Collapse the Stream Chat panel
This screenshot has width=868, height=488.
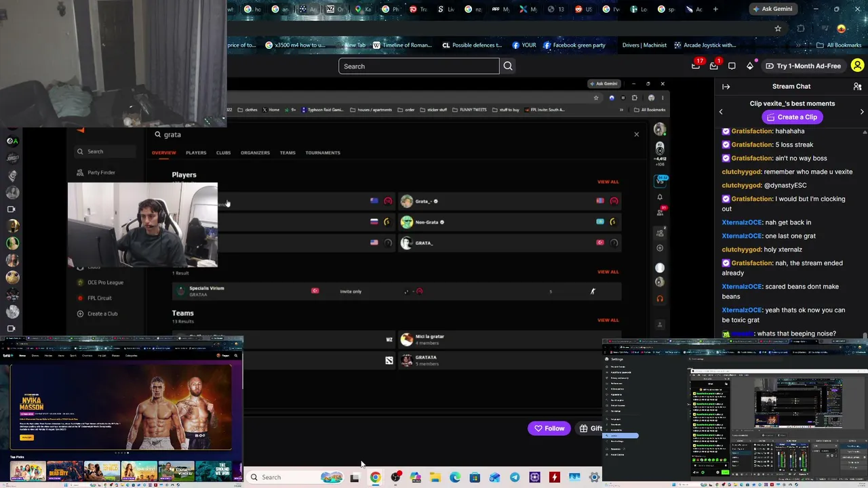(x=726, y=87)
